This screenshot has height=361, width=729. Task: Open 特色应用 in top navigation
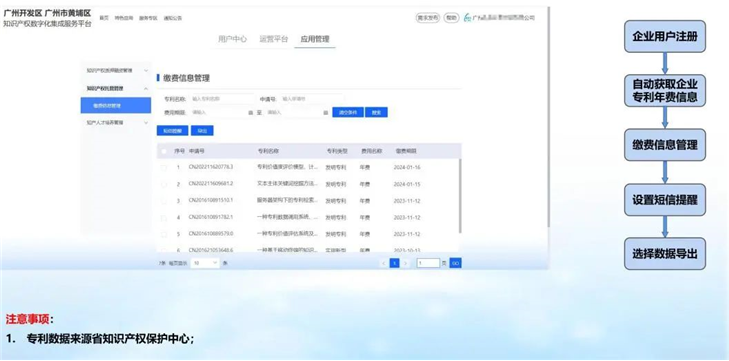click(124, 18)
